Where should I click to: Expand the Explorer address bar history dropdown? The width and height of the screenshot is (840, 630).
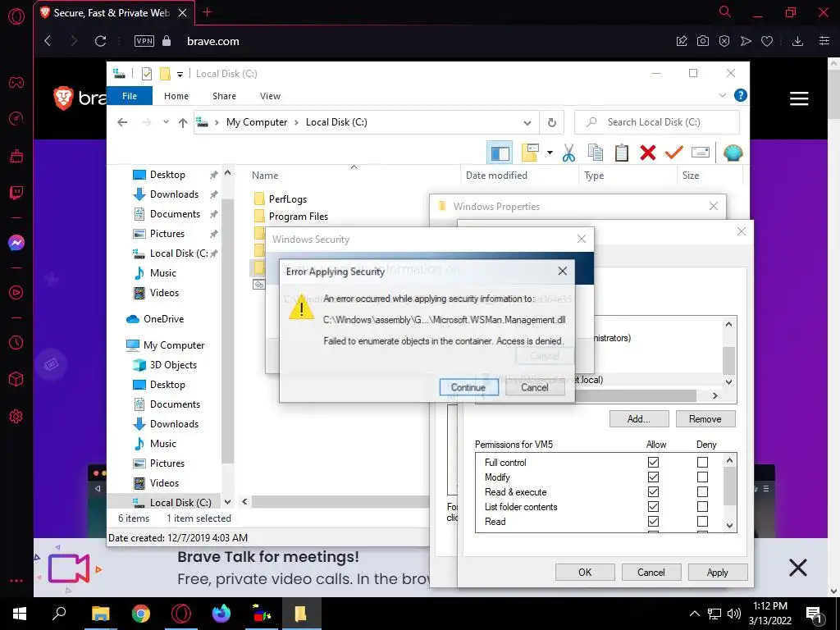pos(527,123)
